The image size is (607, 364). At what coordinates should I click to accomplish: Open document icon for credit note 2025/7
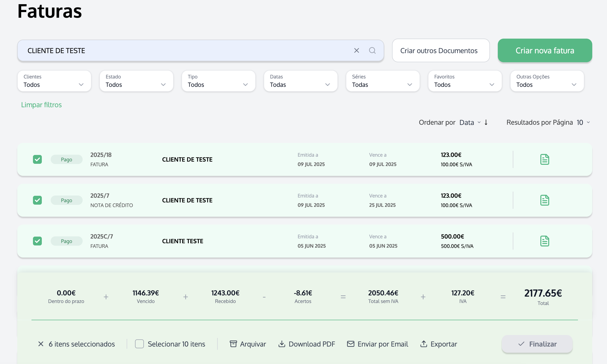pyautogui.click(x=545, y=200)
